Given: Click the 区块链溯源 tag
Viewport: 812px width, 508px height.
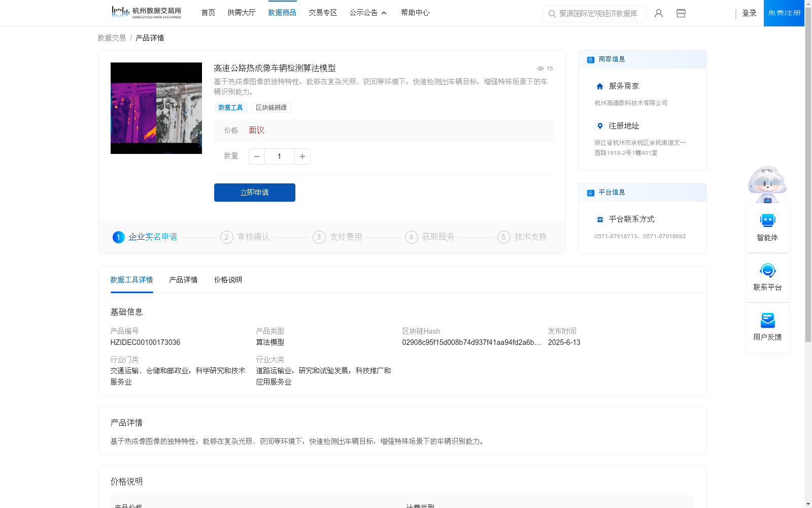Looking at the screenshot, I should 271,108.
